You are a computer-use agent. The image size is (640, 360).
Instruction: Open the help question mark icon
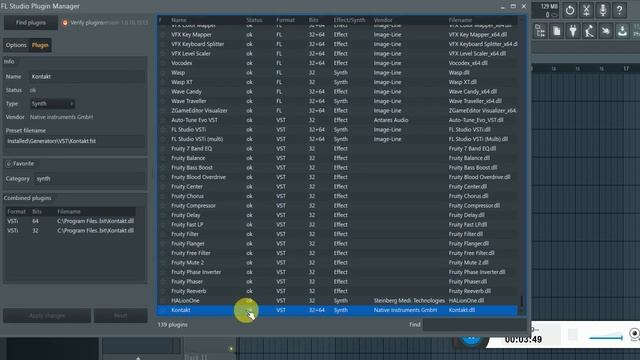[x=619, y=10]
